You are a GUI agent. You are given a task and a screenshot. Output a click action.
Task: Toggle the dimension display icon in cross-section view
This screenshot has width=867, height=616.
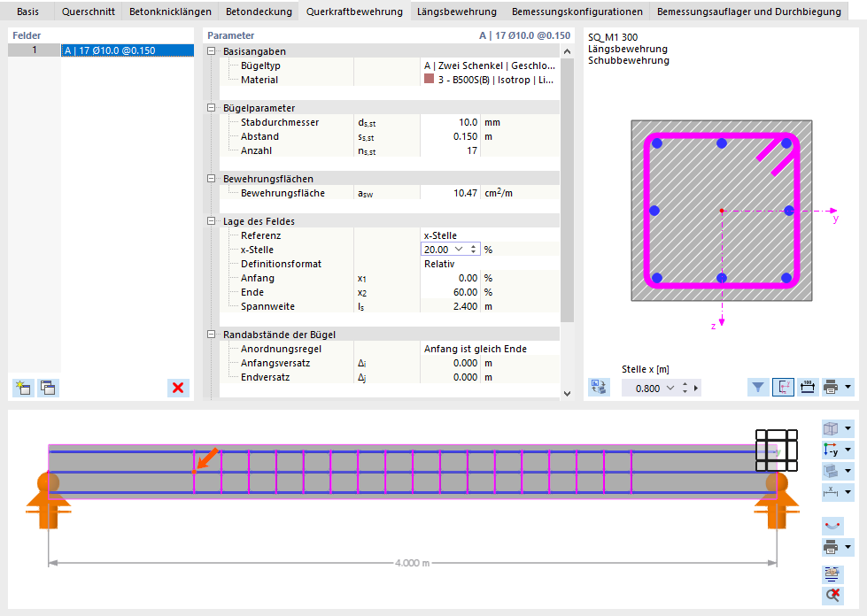(x=808, y=388)
